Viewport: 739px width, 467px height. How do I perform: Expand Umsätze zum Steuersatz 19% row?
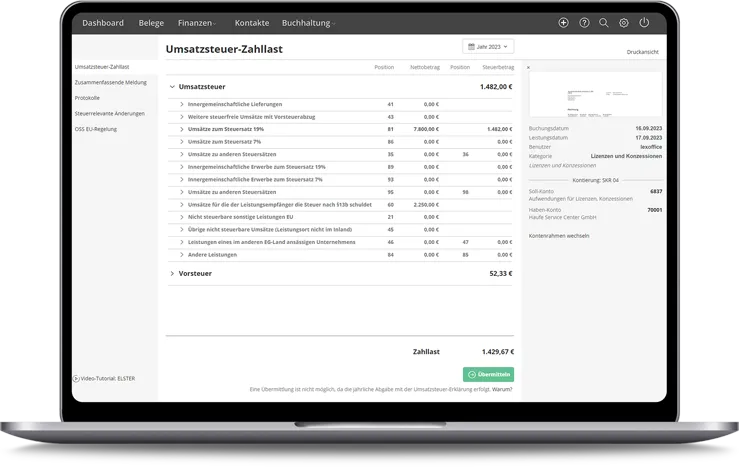182,129
